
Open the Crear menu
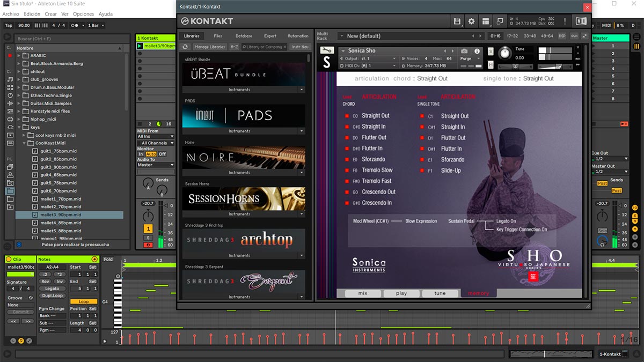[51, 14]
